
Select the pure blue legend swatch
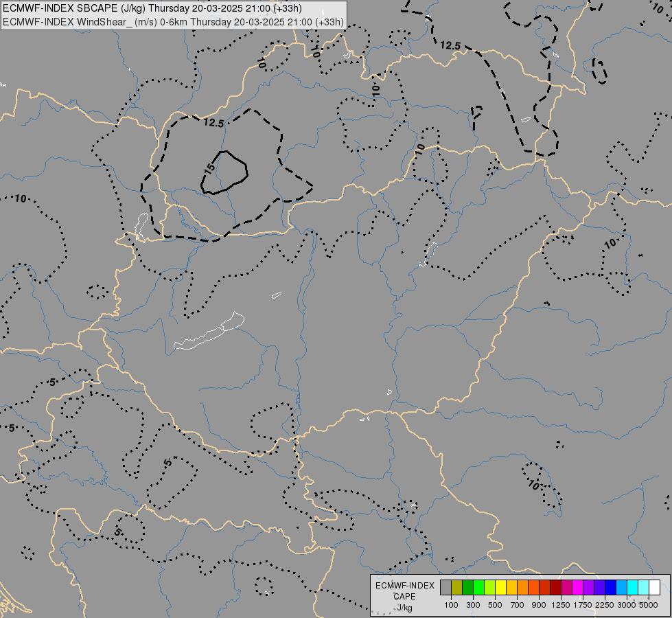click(x=611, y=587)
